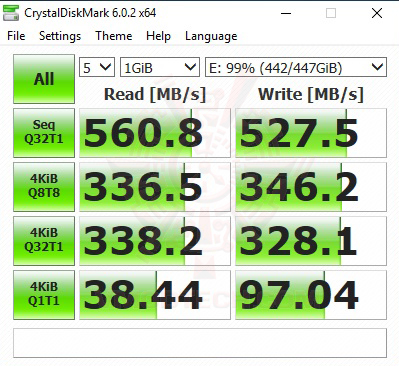Click the empty comment field at bottom
The image size is (399, 366).
200,343
